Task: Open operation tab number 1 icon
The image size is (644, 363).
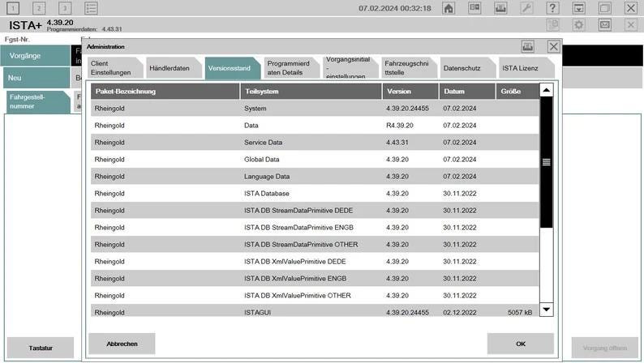Action: coord(13,8)
